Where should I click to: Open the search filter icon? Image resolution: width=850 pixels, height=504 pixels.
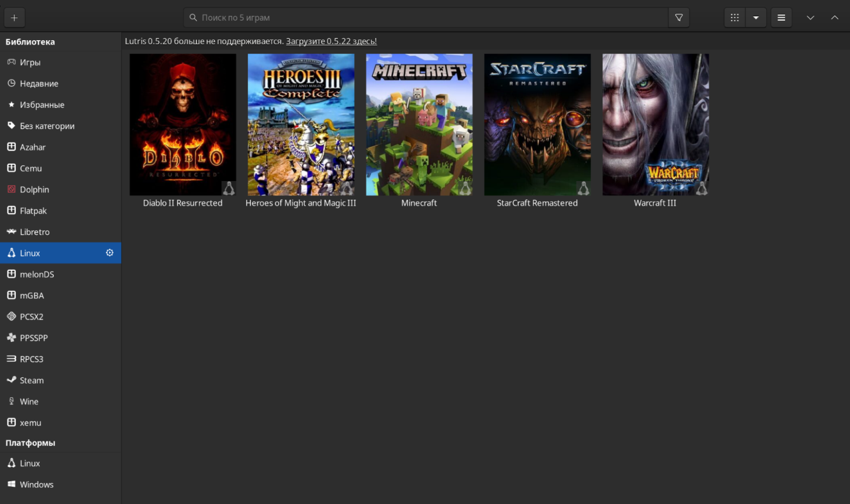[x=678, y=17]
